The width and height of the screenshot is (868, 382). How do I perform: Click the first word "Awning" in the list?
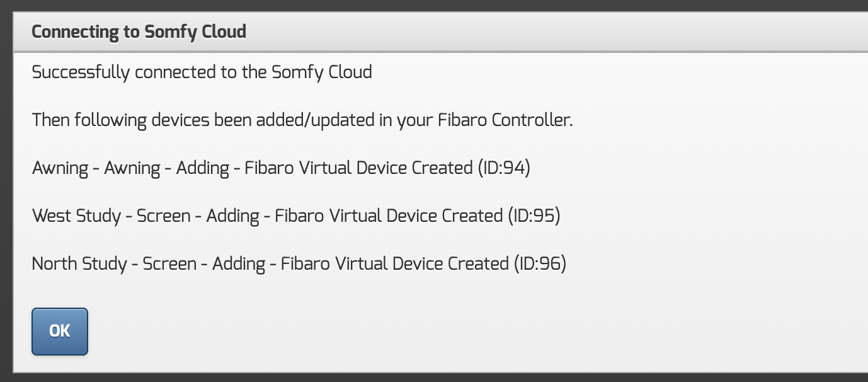tap(60, 168)
